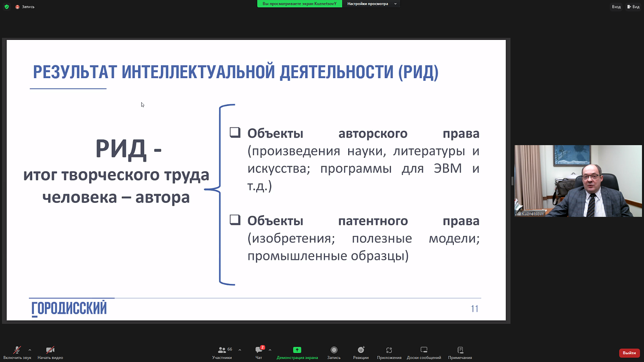Start screen sharing via Демонстрация экрана
Viewport: 644px width, 362px height.
coord(297,352)
